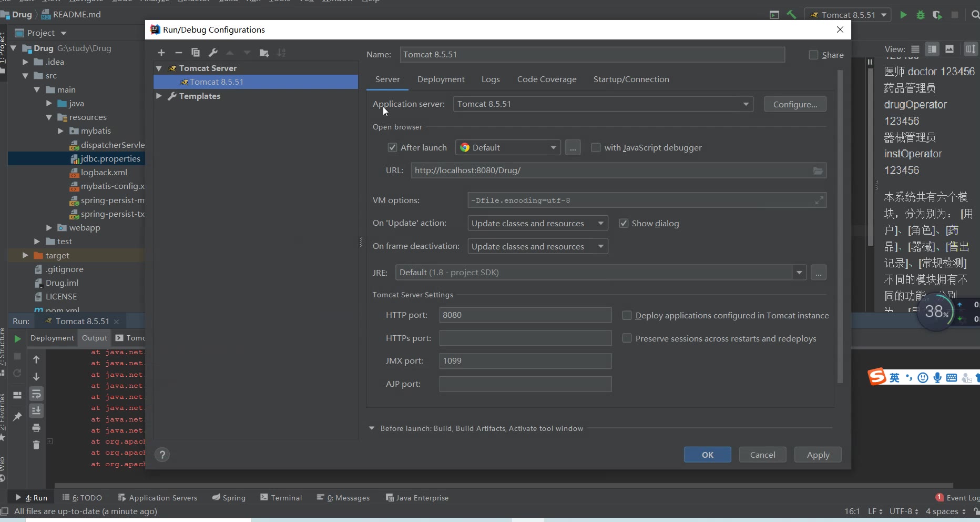Image resolution: width=980 pixels, height=522 pixels.
Task: Toggle the Share checkbox
Action: pos(813,55)
